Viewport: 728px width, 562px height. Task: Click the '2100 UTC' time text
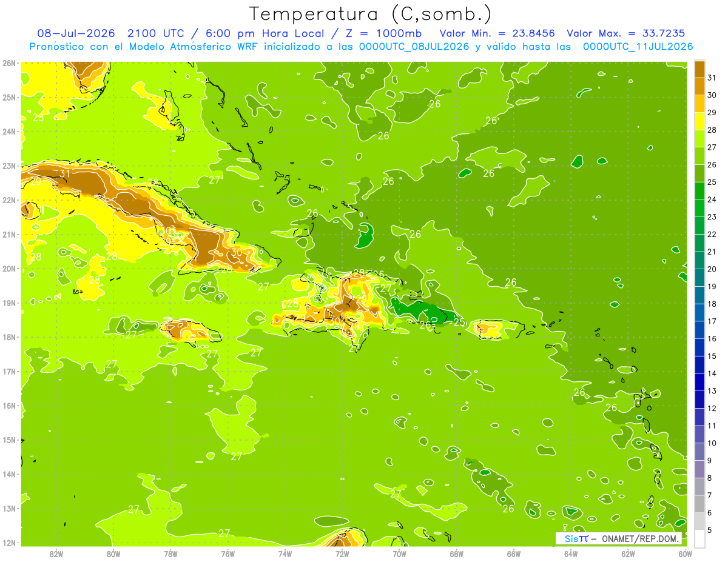157,33
